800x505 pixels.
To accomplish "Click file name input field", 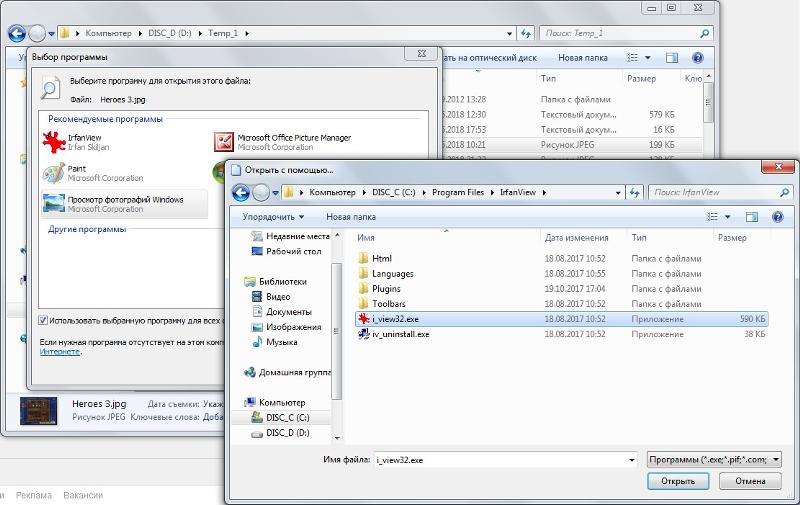I will tap(501, 460).
